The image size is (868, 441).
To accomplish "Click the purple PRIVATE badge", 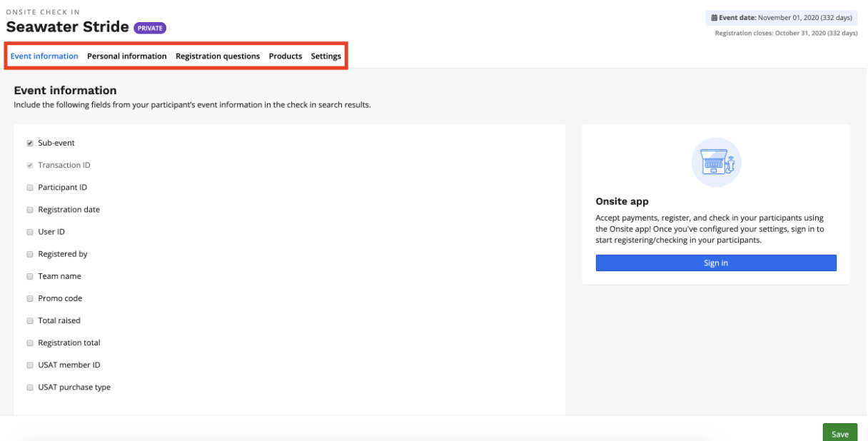I will tap(150, 29).
